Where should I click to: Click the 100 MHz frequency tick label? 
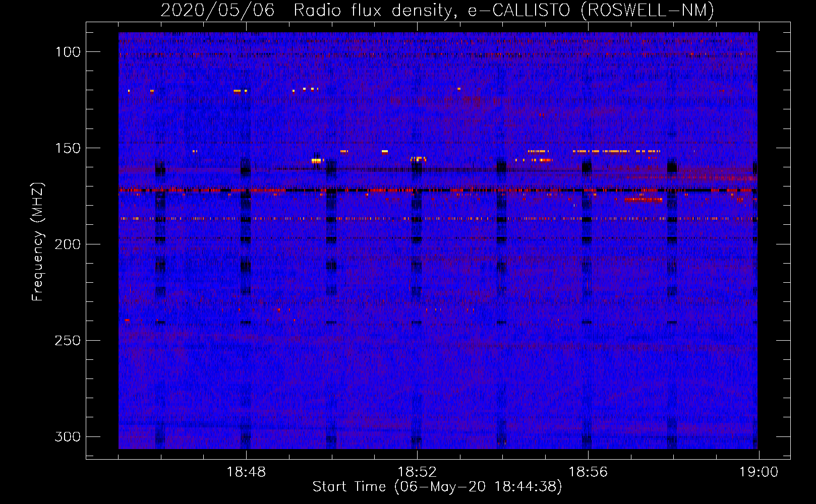pyautogui.click(x=68, y=52)
